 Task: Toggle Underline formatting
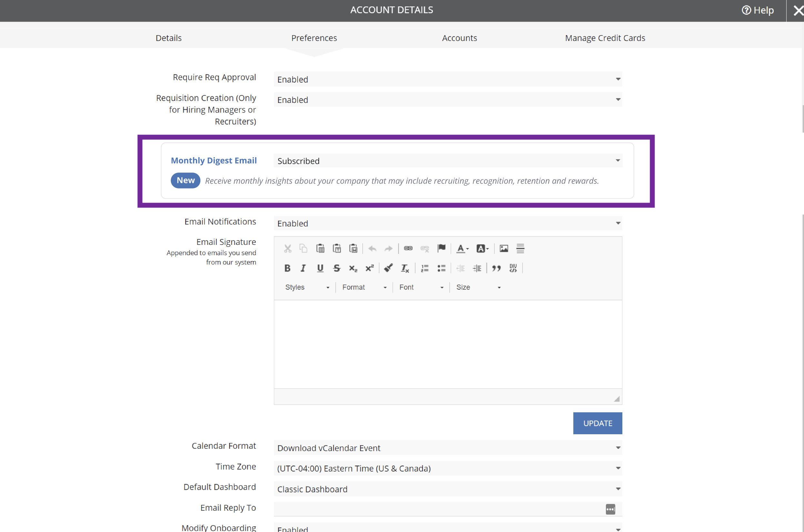(x=320, y=268)
